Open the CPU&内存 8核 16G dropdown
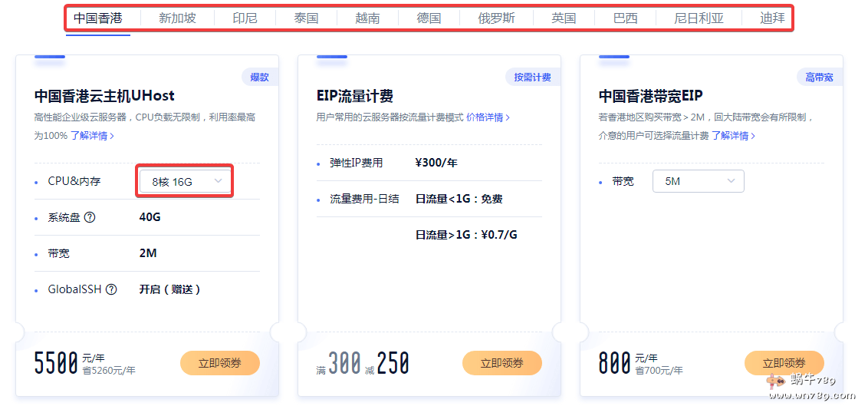868x406 pixels. 185,181
